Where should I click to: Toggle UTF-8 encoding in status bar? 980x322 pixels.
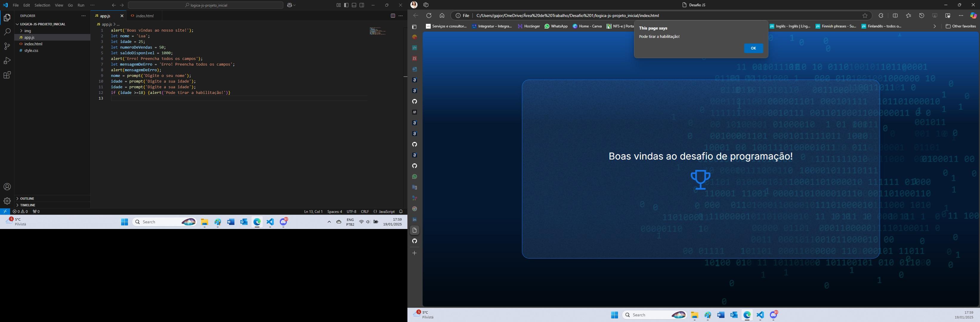(351, 211)
